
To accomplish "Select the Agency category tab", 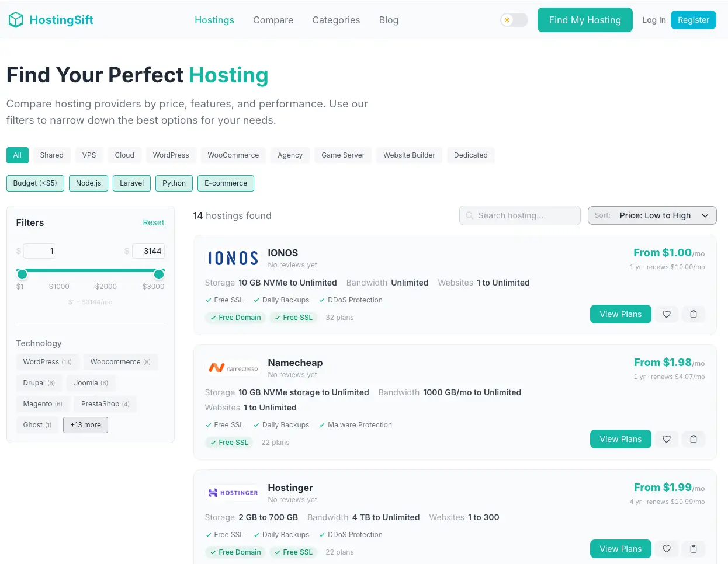I will (x=290, y=155).
